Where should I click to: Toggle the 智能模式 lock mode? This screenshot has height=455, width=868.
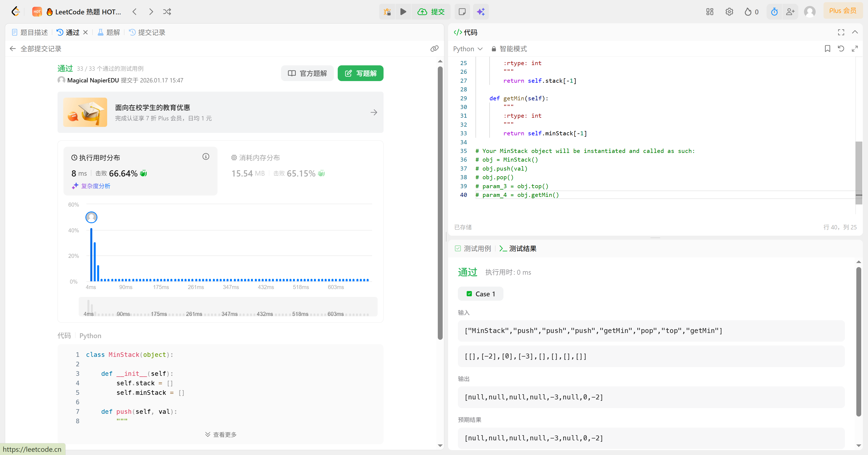pyautogui.click(x=509, y=49)
